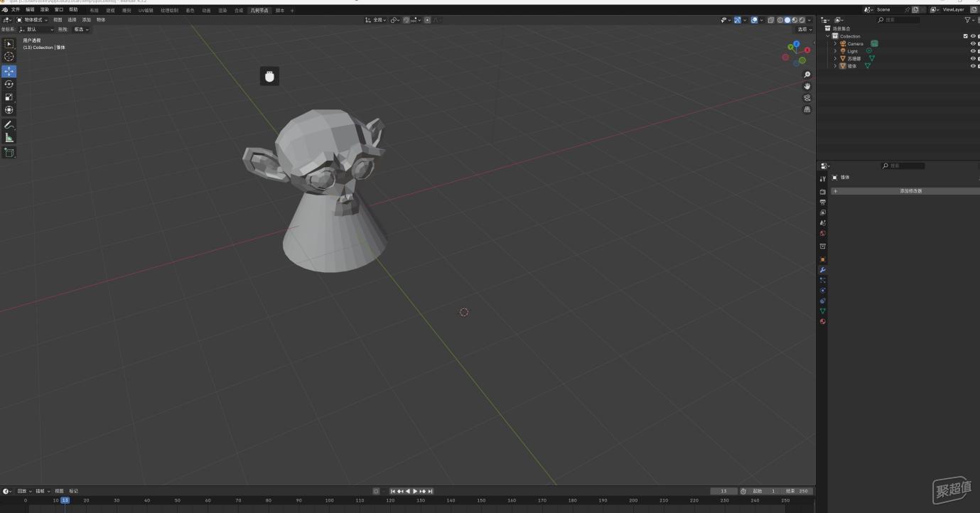Select the Rotate tool in left toolbar

9,84
